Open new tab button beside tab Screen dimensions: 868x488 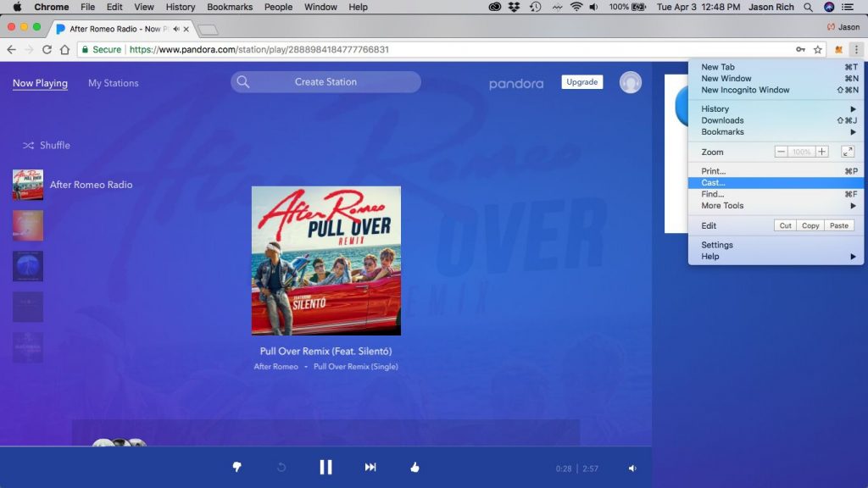point(208,30)
